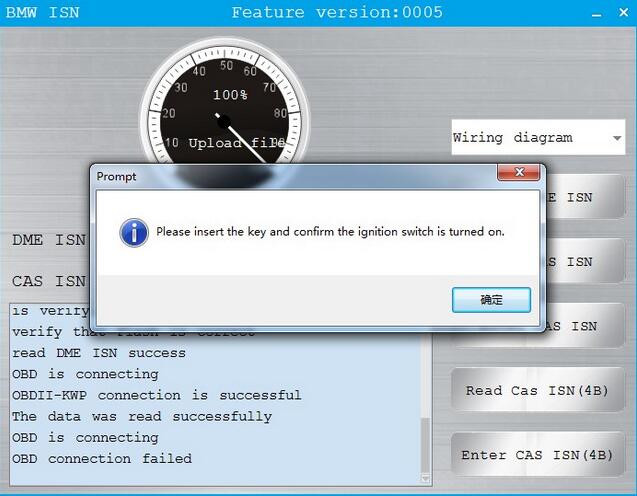Viewport: 637px width, 496px height.
Task: Click the 'DME ISN' label
Action: [x=49, y=240]
